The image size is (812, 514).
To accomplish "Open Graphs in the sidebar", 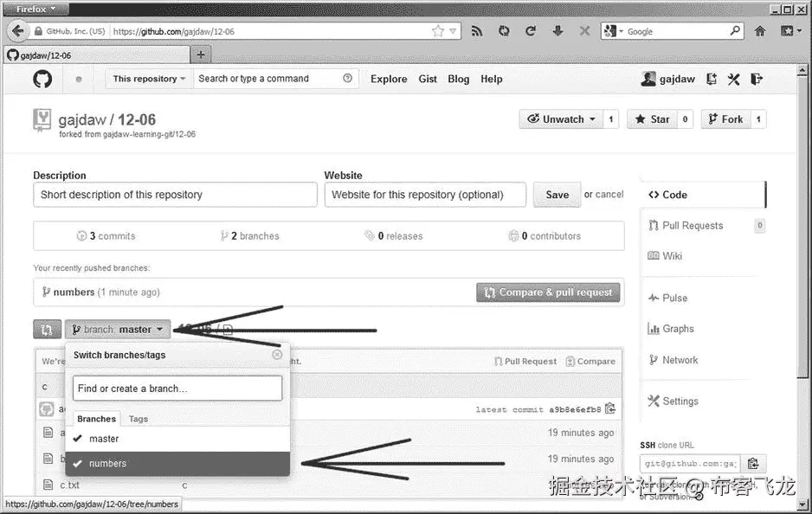I will click(671, 329).
